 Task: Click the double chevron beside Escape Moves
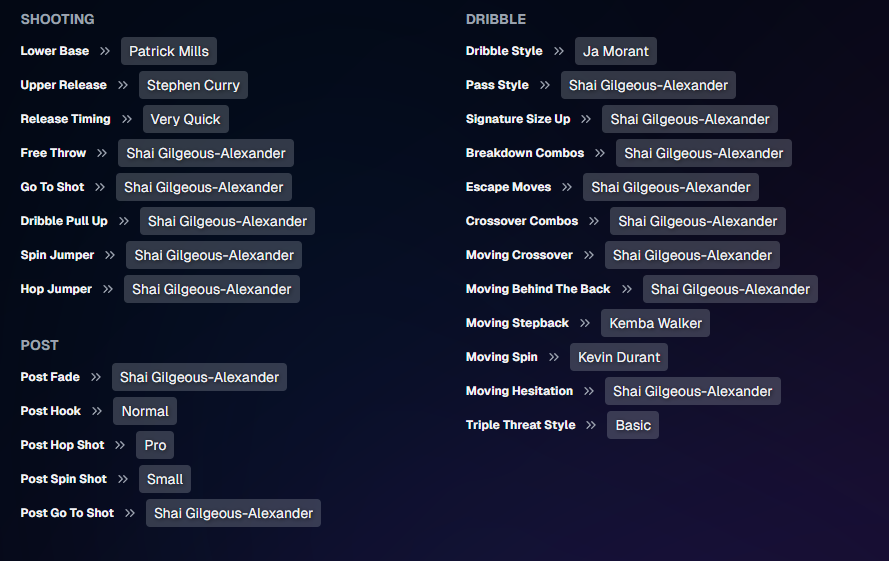point(567,187)
